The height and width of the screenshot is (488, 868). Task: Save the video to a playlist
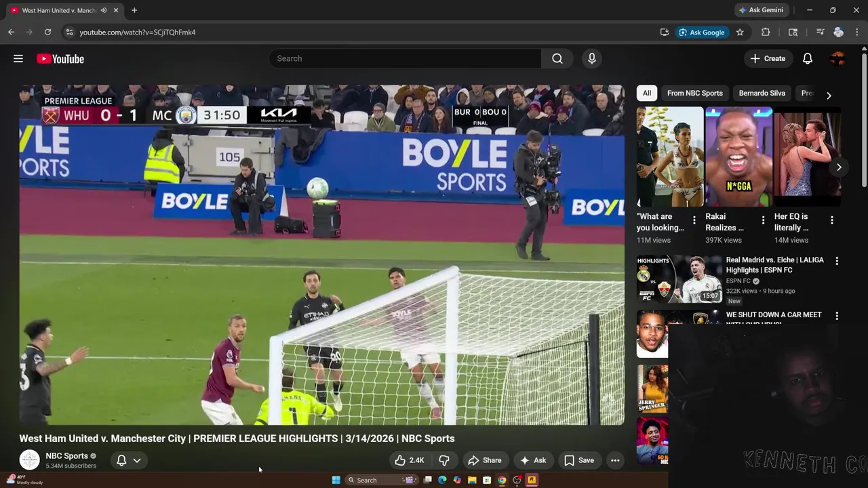click(579, 460)
